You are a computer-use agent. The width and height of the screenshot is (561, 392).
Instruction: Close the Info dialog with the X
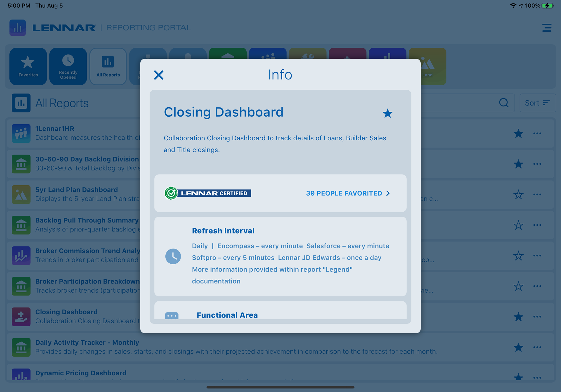tap(159, 75)
